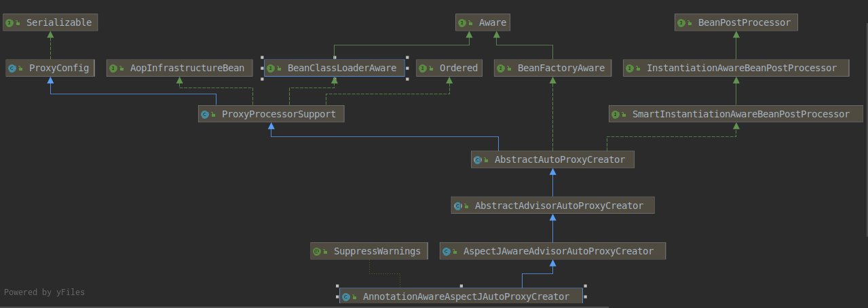Click the interface icon on BeanPostProcessor
868x308 pixels.
[681, 23]
